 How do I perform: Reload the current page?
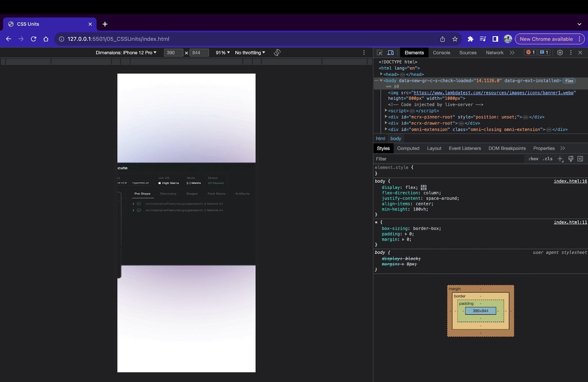pyautogui.click(x=33, y=39)
